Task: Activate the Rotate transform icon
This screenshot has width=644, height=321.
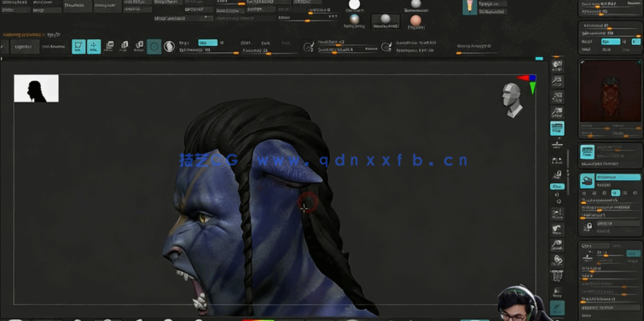Action: pyautogui.click(x=139, y=46)
